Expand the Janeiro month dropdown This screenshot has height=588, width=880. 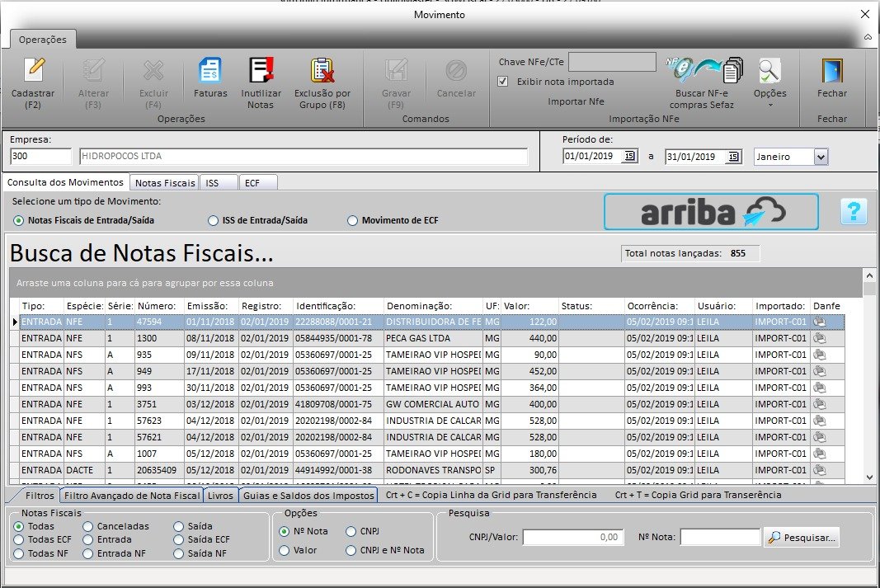820,157
